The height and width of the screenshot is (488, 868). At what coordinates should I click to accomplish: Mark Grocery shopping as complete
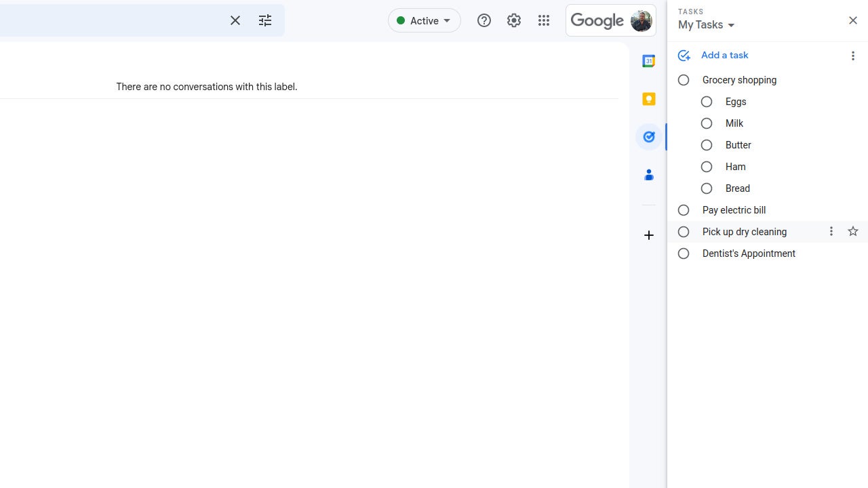click(684, 80)
